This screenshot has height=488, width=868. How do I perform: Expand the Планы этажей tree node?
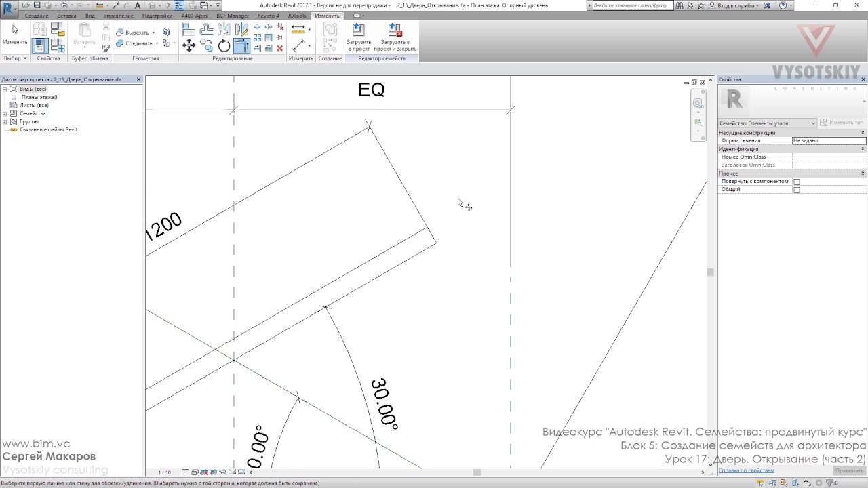pyautogui.click(x=14, y=97)
